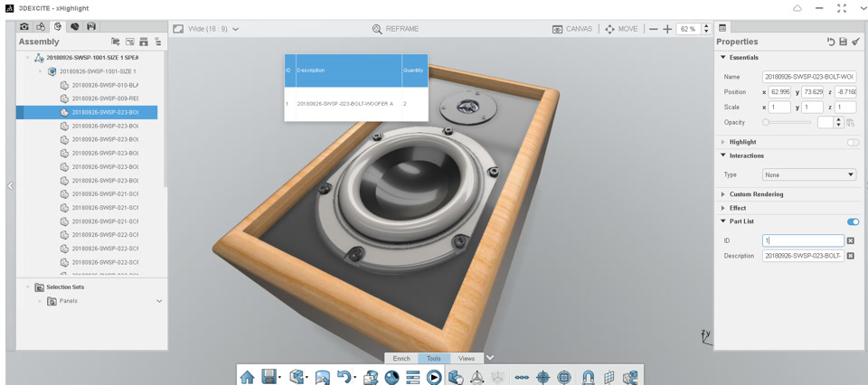Switch to the Views tab

[467, 359]
